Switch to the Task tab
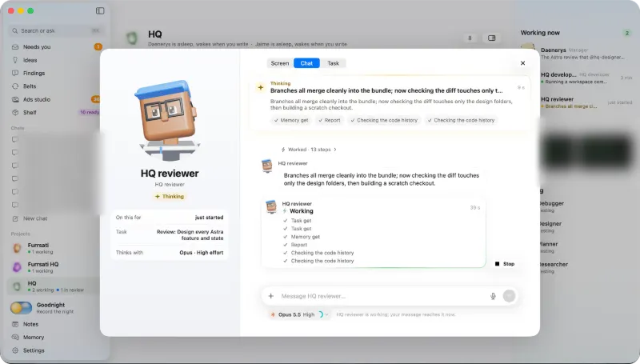This screenshot has height=364, width=640. 333,63
